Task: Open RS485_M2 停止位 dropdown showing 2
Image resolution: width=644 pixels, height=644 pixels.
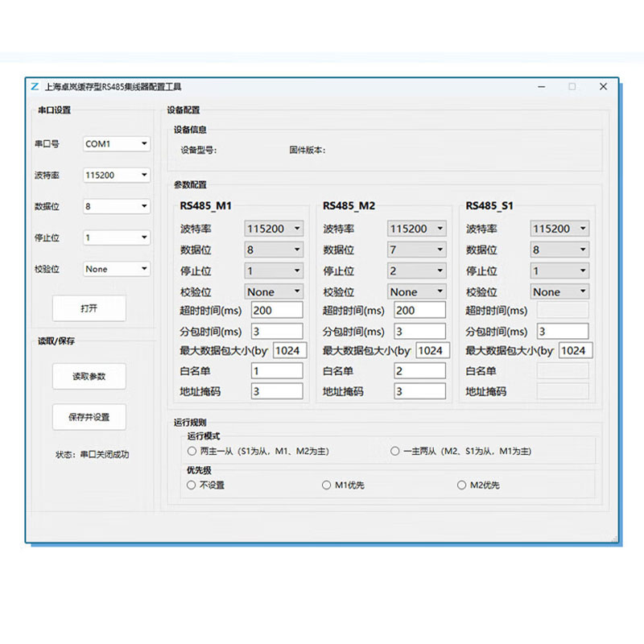Action: [x=416, y=271]
